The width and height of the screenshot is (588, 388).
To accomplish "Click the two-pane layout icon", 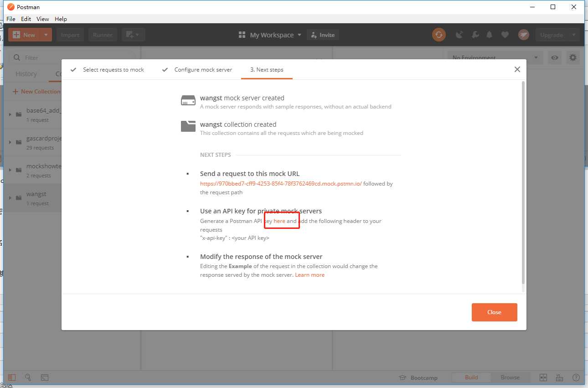I will pos(543,378).
